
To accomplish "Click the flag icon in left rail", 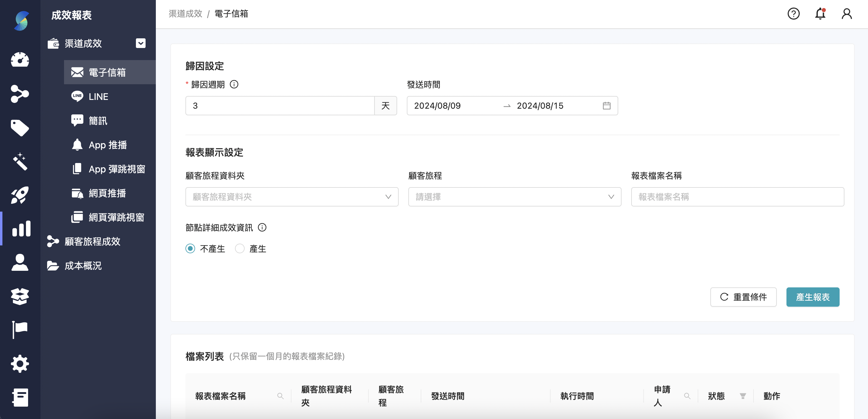I will (x=20, y=329).
